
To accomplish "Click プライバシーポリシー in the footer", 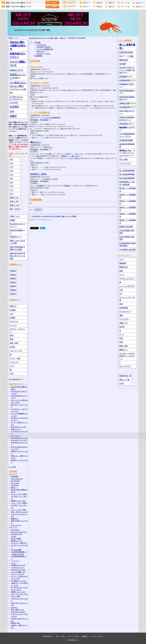I will click(97, 636).
